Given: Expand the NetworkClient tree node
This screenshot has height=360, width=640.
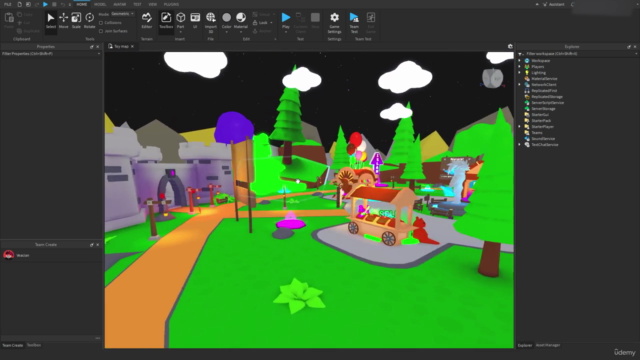Looking at the screenshot, I should 520,84.
